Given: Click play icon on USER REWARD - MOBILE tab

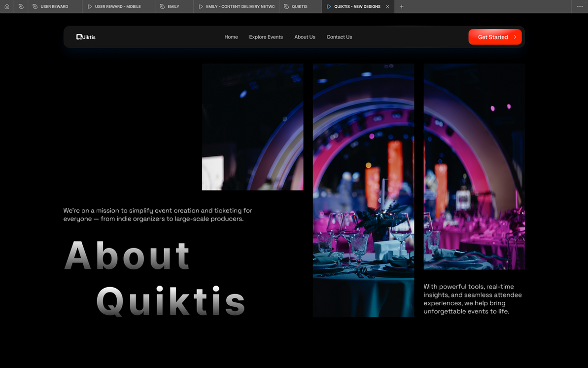Looking at the screenshot, I should [90, 6].
